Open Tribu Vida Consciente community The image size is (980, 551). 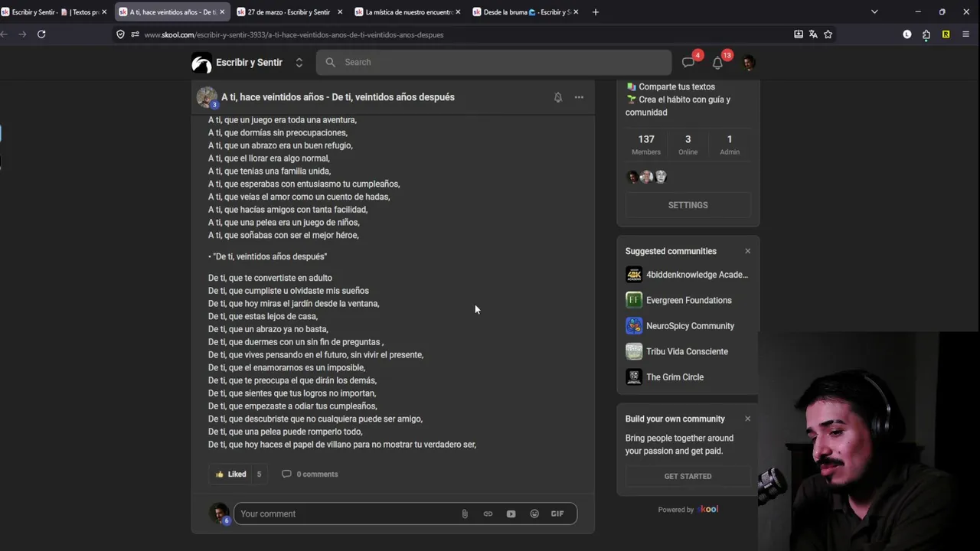(677, 351)
